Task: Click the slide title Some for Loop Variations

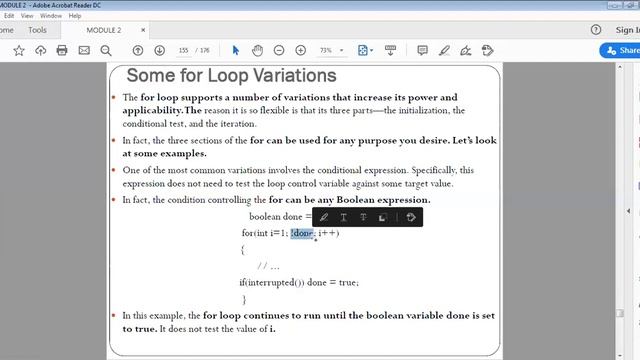Action: point(231,76)
